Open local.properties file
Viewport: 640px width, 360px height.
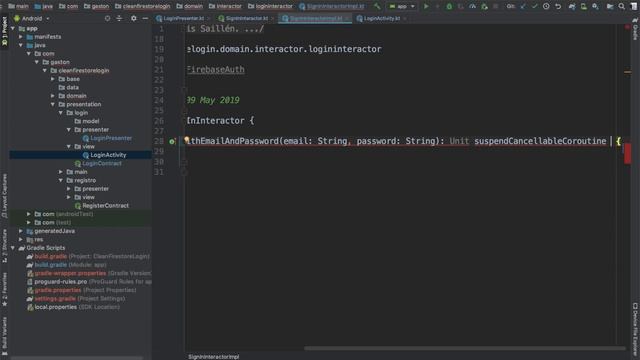point(56,307)
